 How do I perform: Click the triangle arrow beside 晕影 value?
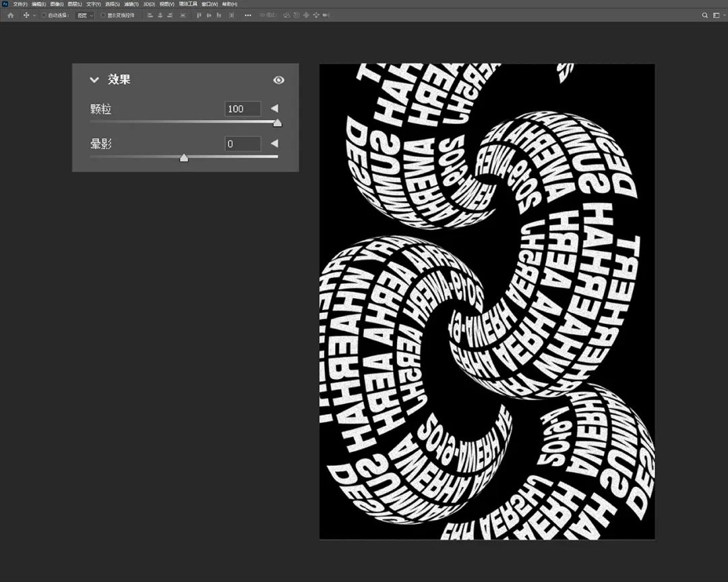point(274,144)
